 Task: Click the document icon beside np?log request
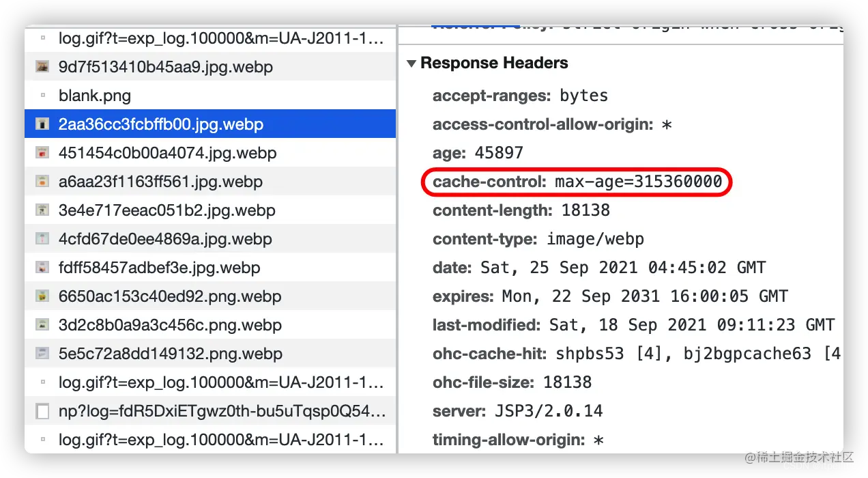(x=42, y=411)
